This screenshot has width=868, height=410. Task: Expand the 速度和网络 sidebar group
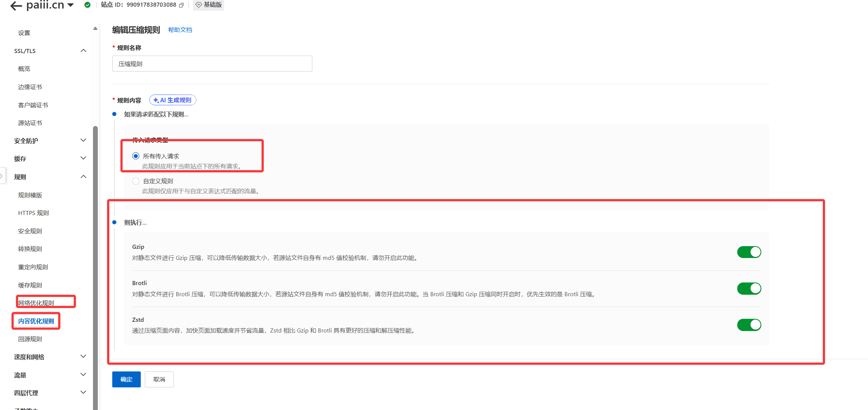(x=83, y=357)
